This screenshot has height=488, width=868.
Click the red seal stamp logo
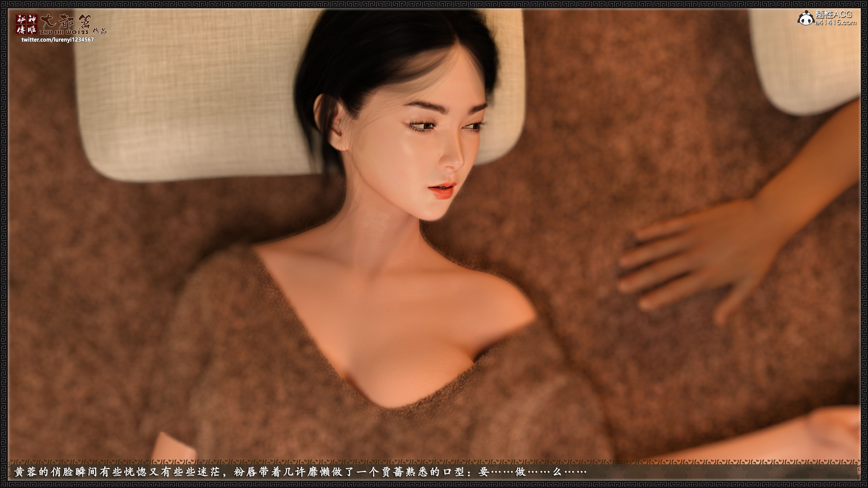click(27, 24)
